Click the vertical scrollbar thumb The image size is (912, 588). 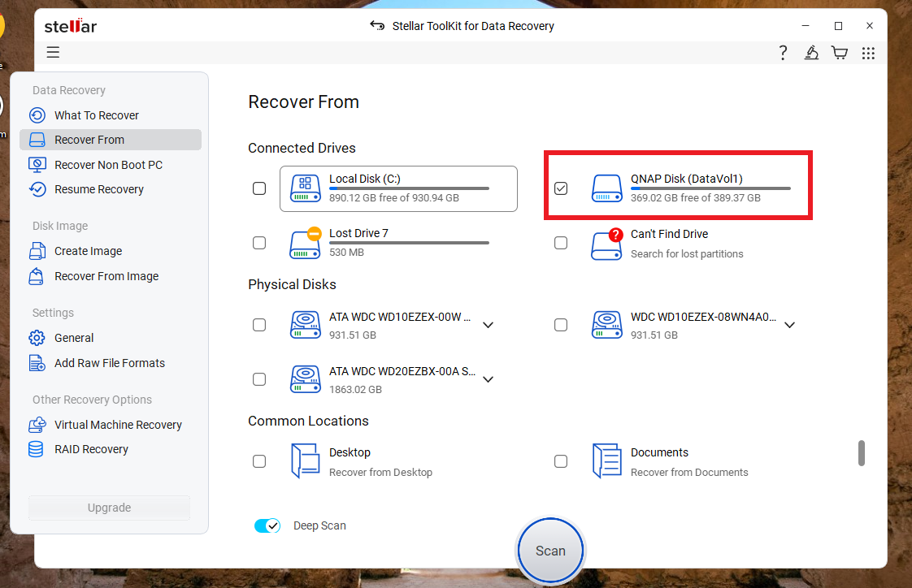862,453
